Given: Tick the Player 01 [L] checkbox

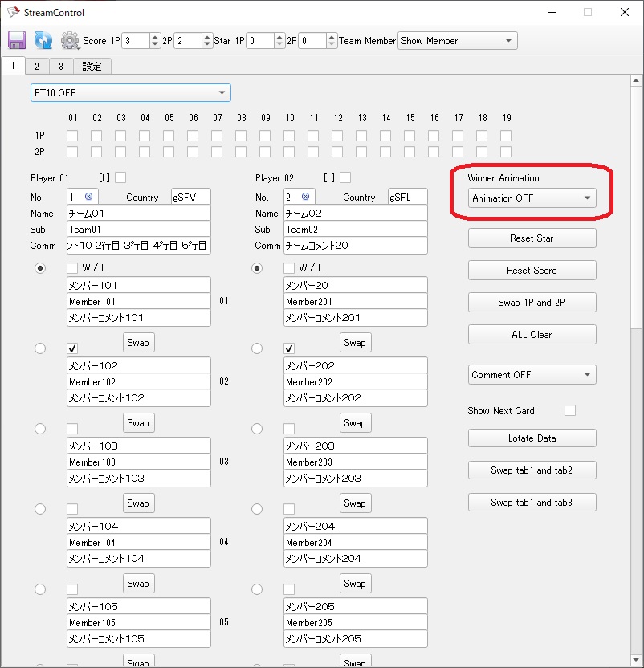Looking at the screenshot, I should (x=120, y=177).
